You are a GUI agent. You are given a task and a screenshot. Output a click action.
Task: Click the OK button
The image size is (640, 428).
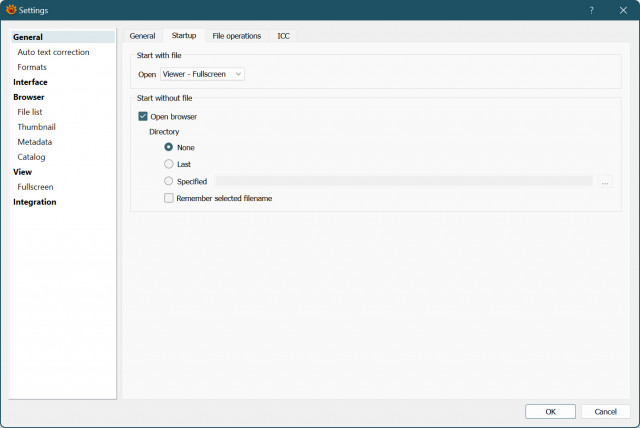pos(550,412)
